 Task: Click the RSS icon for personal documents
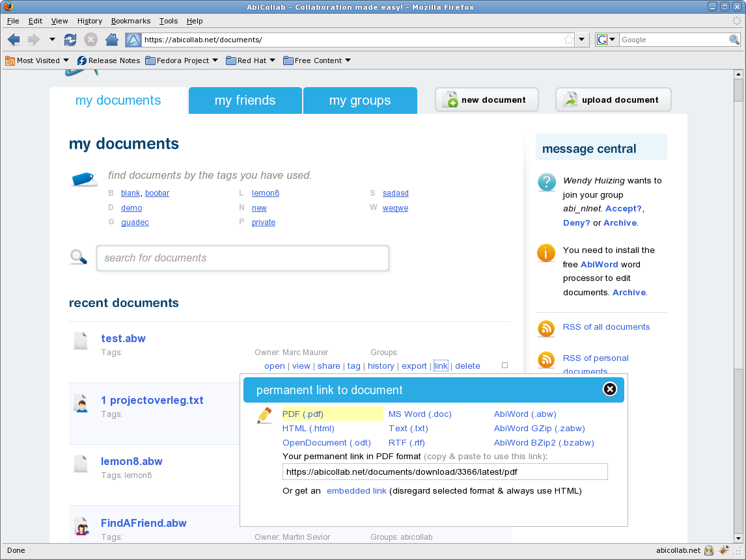[x=546, y=360]
